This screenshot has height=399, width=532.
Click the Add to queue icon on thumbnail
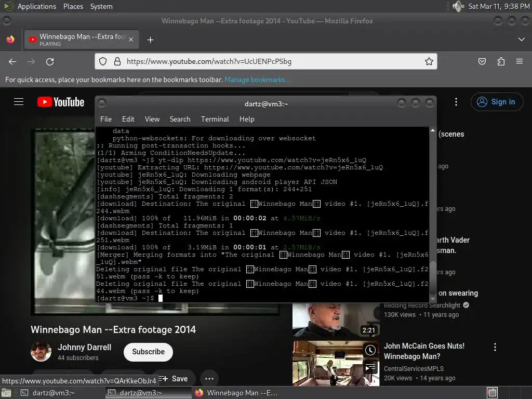[x=370, y=367]
